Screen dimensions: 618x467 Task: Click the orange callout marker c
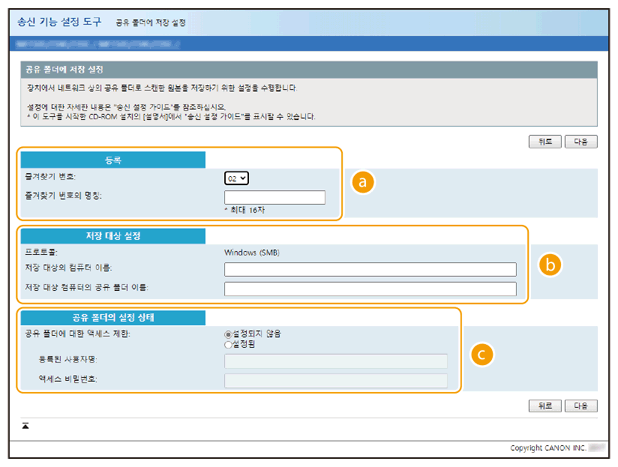click(x=482, y=354)
